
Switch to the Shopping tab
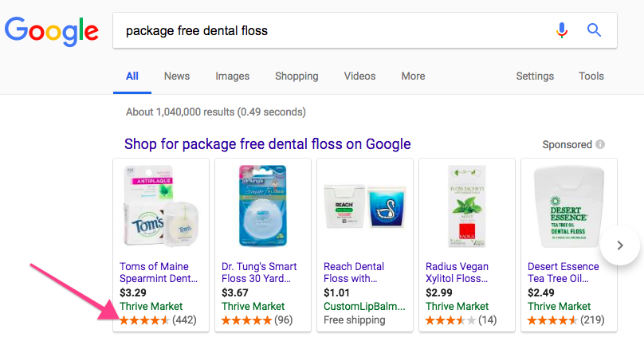point(296,76)
